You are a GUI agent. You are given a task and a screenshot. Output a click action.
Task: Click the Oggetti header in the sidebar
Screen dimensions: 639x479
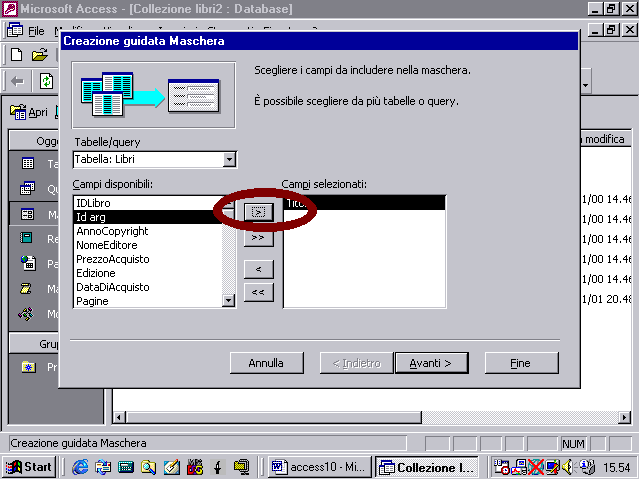(x=33, y=141)
